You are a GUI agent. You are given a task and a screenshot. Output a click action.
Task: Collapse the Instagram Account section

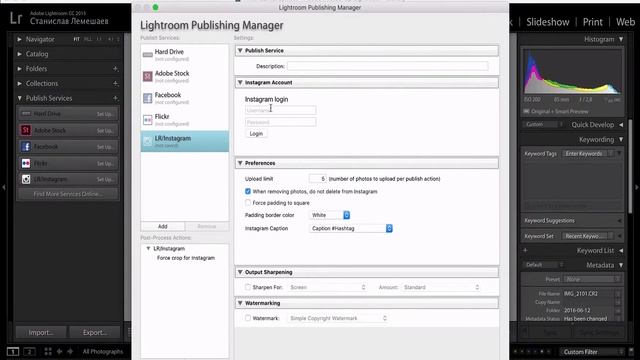pos(240,82)
